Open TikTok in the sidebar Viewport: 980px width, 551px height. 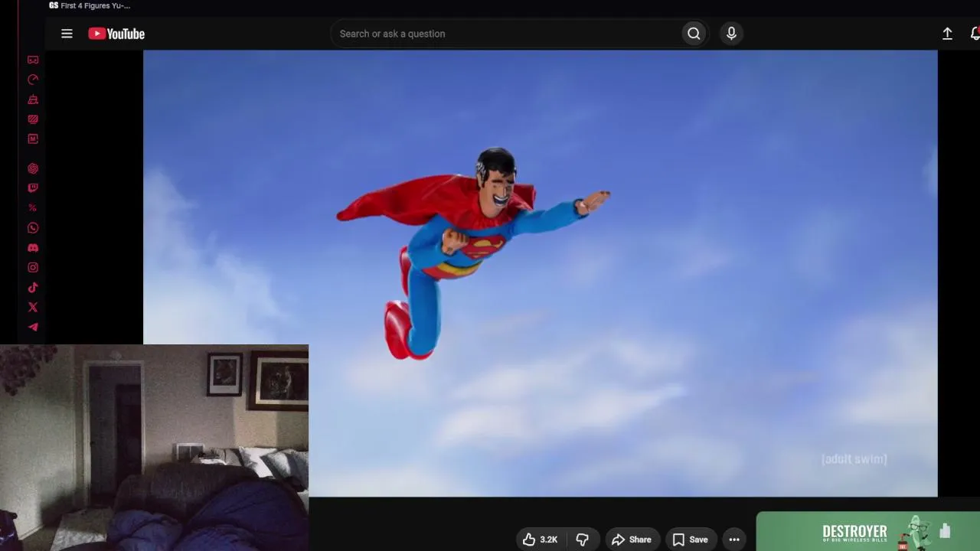[x=33, y=288]
